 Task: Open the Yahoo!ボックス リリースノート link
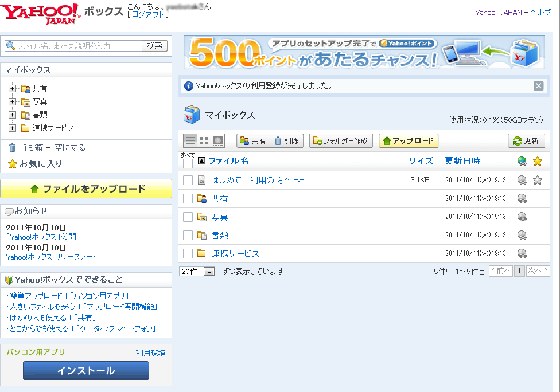(x=52, y=257)
